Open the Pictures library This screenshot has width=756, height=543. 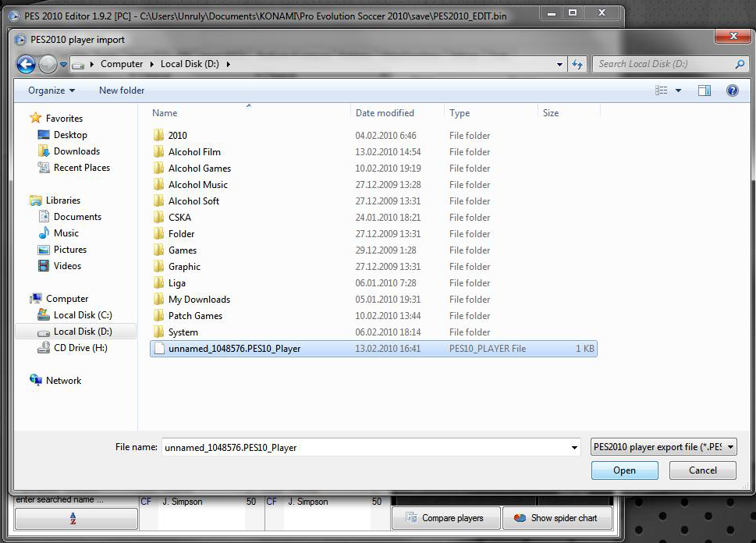click(70, 250)
